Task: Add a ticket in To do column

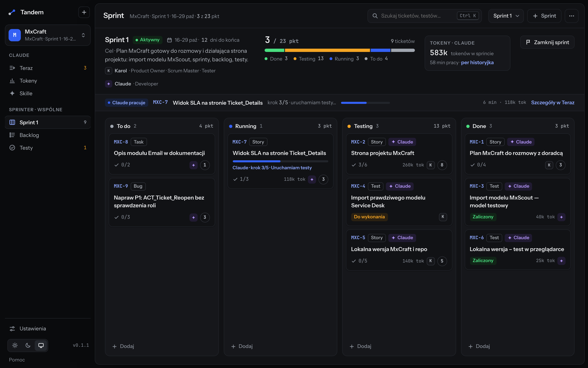Action: point(124,346)
